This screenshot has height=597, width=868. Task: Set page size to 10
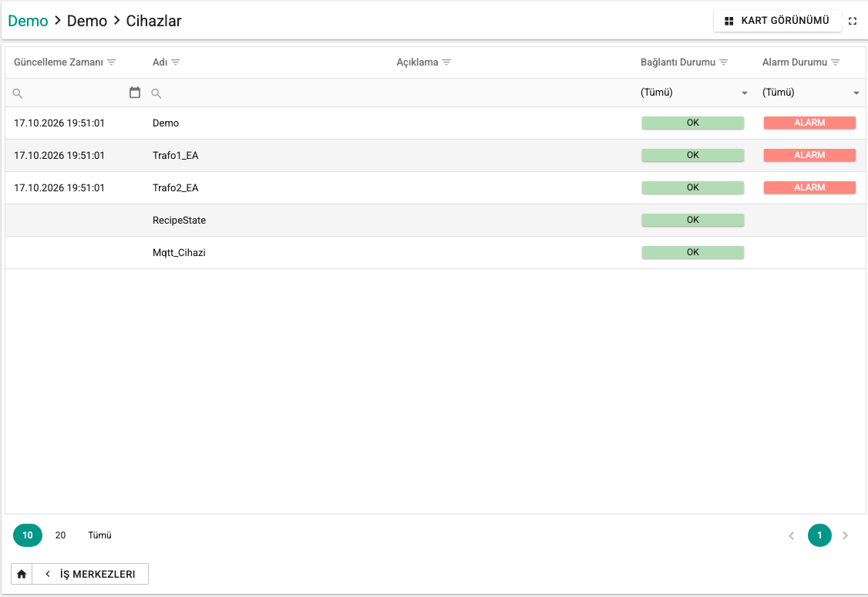click(x=28, y=535)
